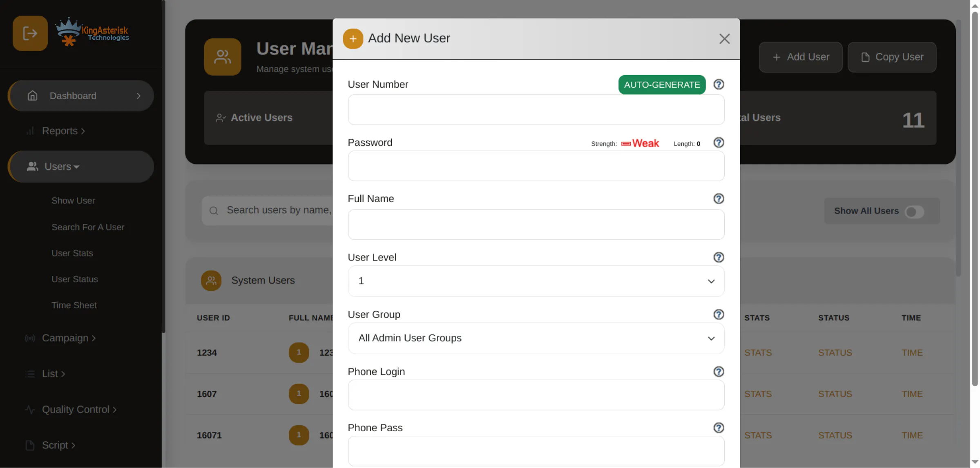Click user ID 1234 cell
The width and height of the screenshot is (980, 468).
click(207, 352)
